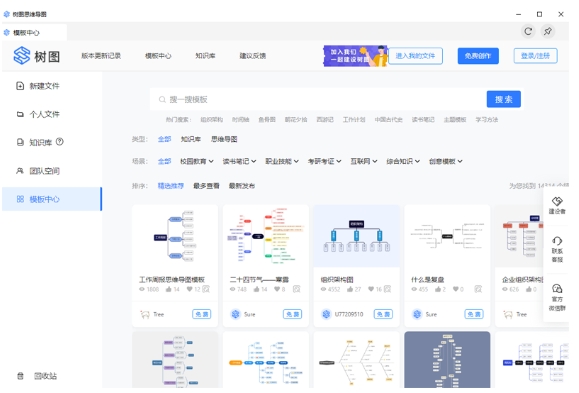Viewport: 579px width, 393px height.
Task: Select the 模板中心 window tab
Action: click(x=34, y=33)
